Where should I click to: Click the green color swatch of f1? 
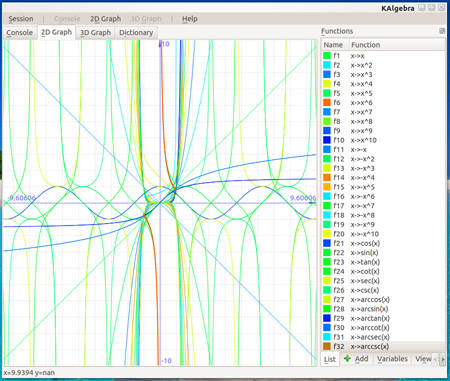[327, 56]
